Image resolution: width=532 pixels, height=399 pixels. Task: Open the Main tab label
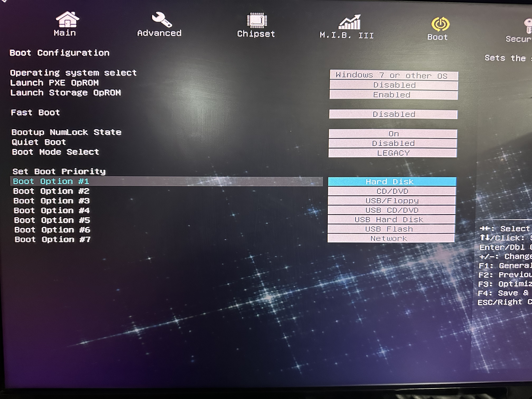(x=65, y=33)
